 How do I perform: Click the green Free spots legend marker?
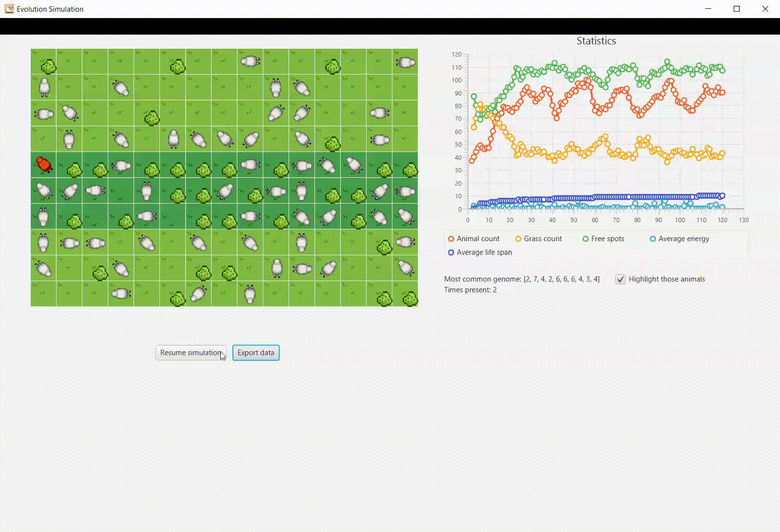click(585, 239)
